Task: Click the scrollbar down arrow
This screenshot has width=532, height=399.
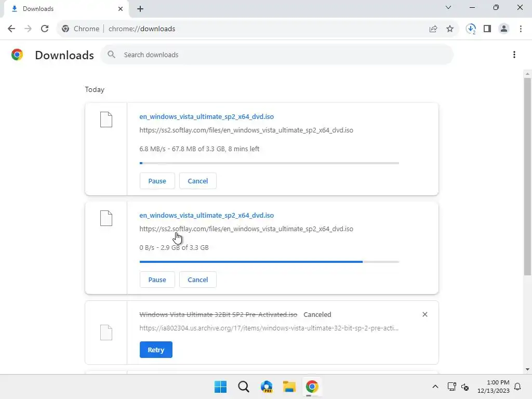Action: coord(527,369)
